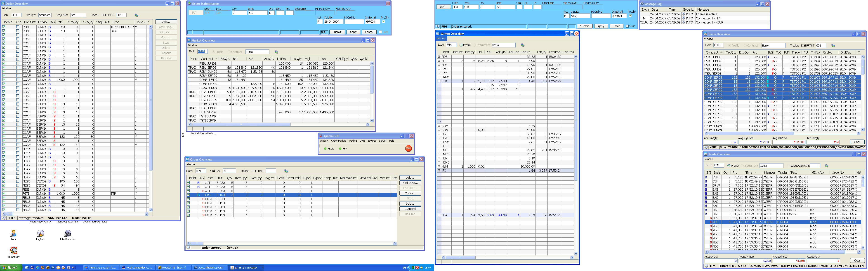Image resolution: width=868 pixels, height=271 pixels.
Task: Expand the ADS instrument row in Market Overview
Action: (439, 57)
